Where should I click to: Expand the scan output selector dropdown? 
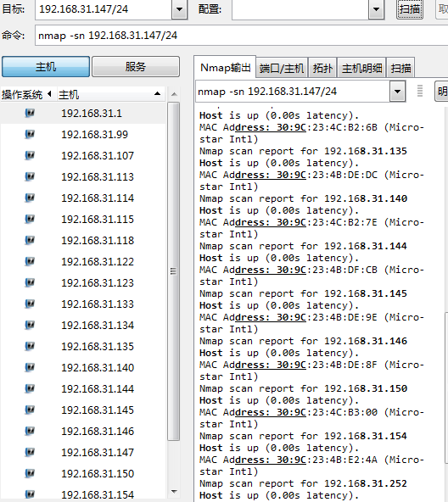(x=397, y=92)
